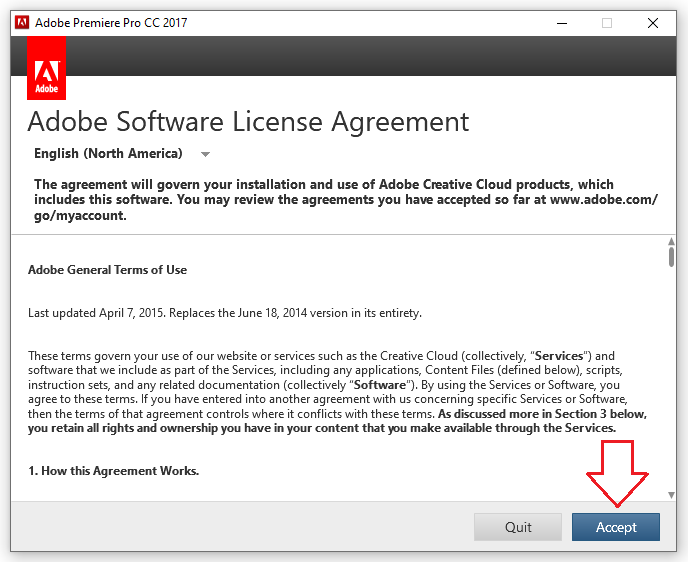Screen dimensions: 688x562
Task: Click the Quit button
Action: coord(518,527)
